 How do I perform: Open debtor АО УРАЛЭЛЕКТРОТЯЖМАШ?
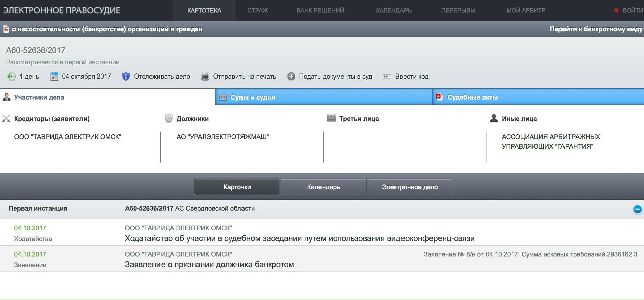[x=222, y=137]
